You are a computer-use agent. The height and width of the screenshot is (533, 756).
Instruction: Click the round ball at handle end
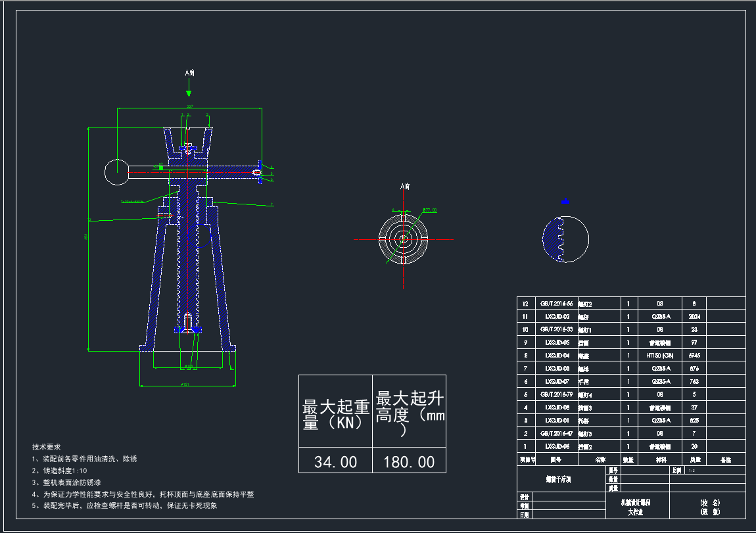(x=116, y=172)
